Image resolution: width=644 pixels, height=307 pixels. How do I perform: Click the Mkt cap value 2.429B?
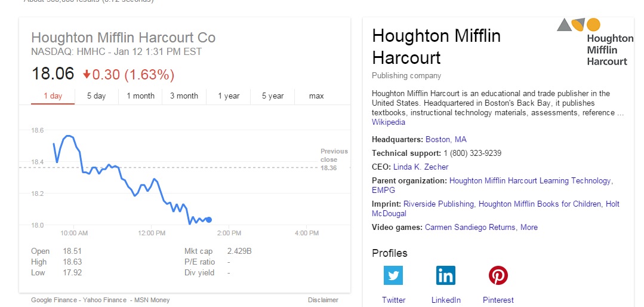pos(239,251)
